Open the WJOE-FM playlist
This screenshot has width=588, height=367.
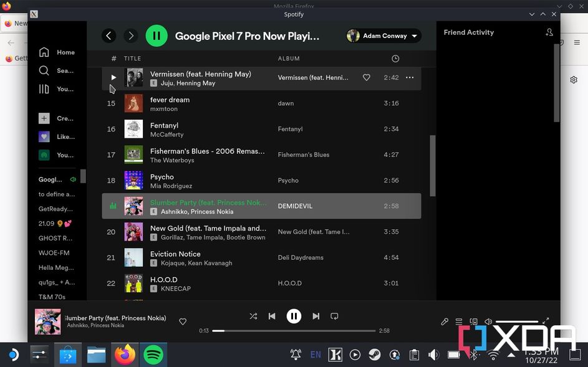55,252
